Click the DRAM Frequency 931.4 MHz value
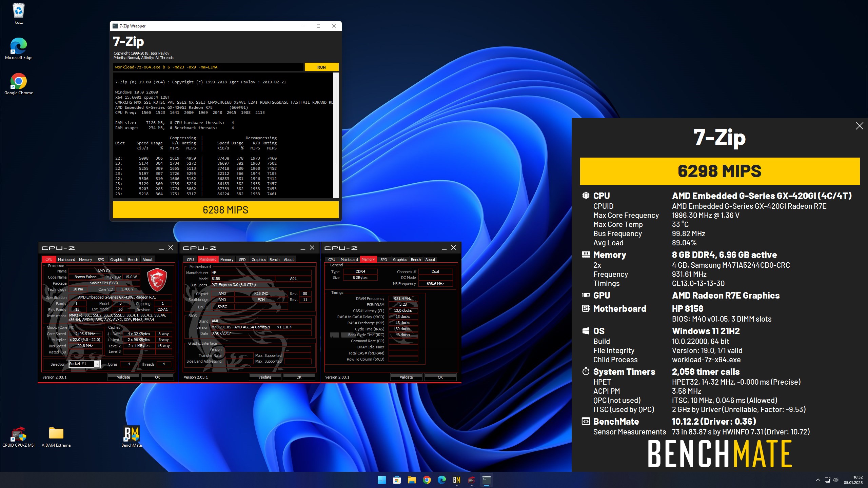 (x=403, y=299)
